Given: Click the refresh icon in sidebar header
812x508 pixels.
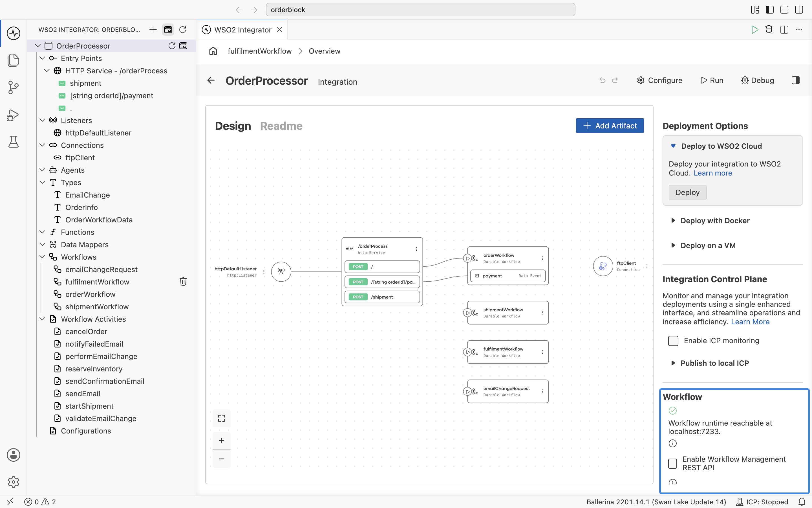Looking at the screenshot, I should click(183, 30).
